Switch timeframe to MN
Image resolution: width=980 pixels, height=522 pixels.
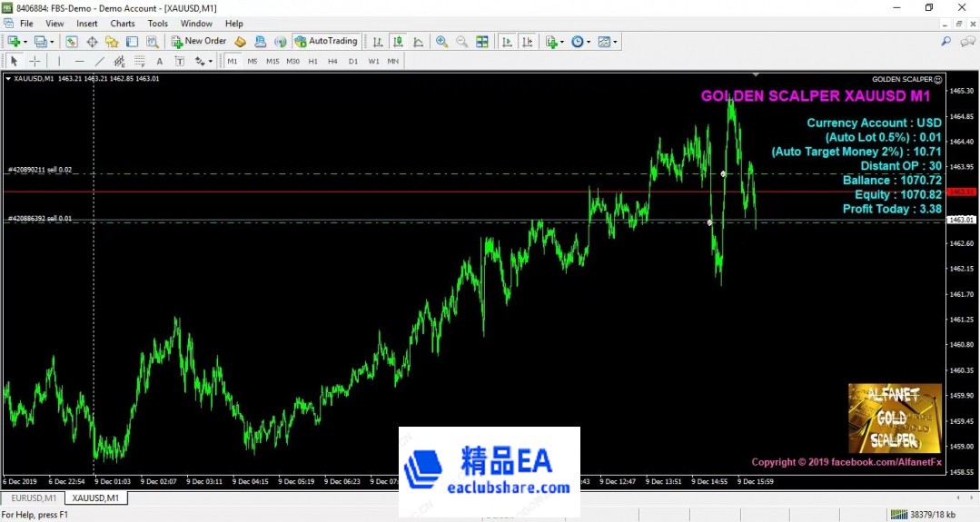[393, 61]
